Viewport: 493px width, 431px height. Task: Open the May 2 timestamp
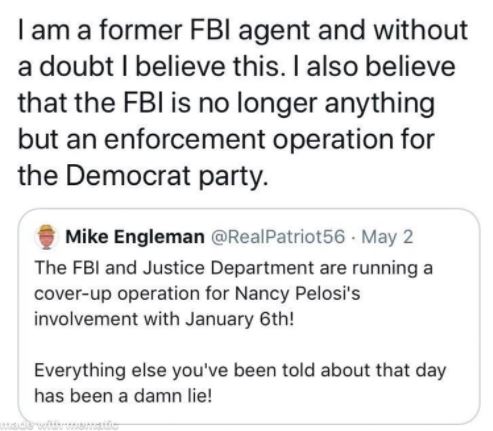[387, 238]
